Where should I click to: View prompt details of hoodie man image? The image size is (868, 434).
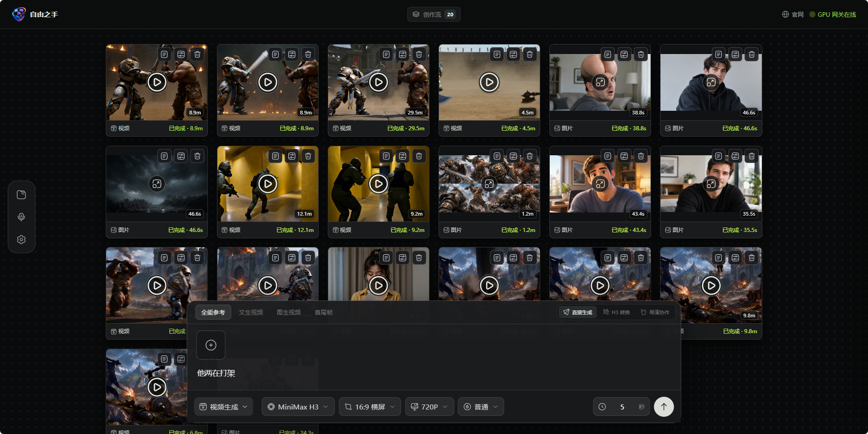click(x=719, y=54)
